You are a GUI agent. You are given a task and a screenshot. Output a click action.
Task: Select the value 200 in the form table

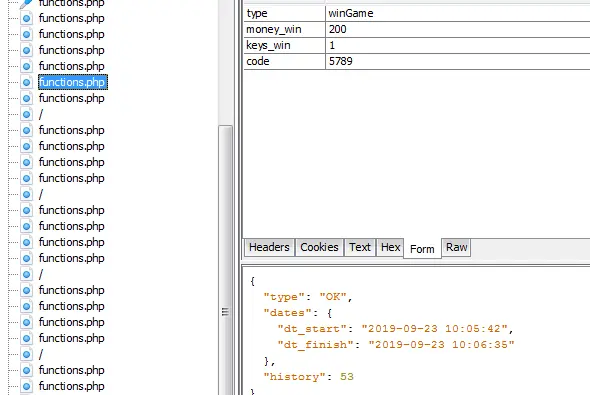458,29
